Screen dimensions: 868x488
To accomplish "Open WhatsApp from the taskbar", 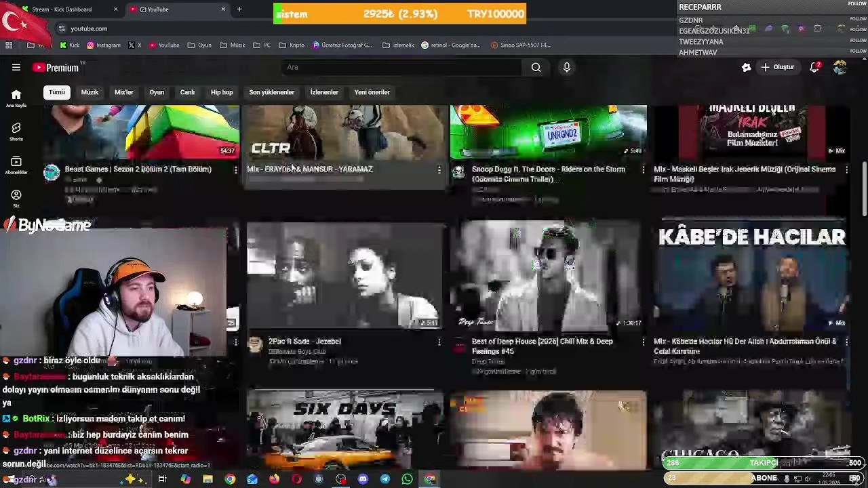I will 407,479.
